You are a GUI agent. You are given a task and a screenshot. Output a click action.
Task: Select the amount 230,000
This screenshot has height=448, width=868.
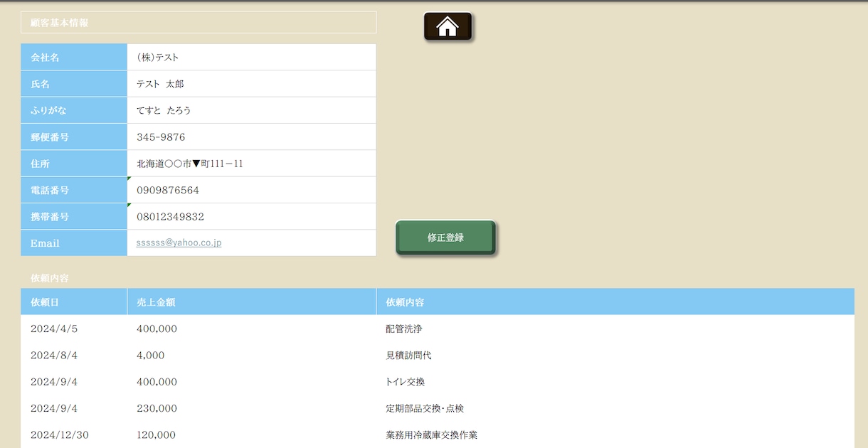157,409
